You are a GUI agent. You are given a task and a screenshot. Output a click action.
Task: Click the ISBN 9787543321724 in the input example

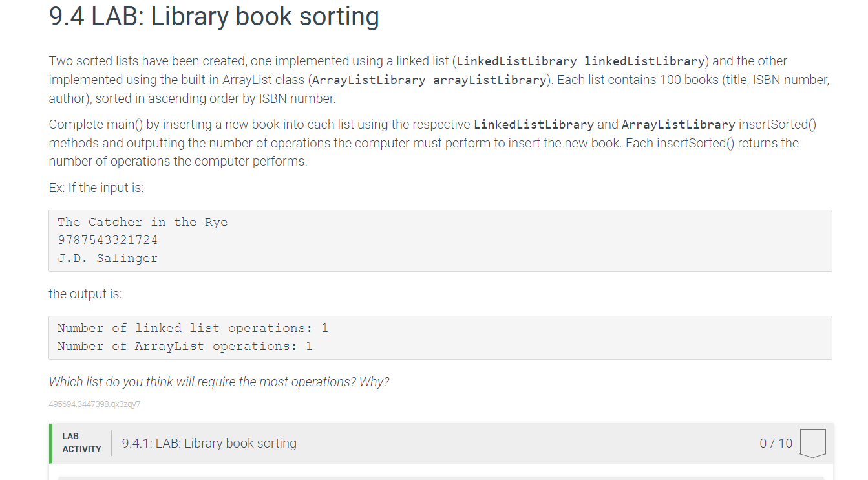[108, 239]
